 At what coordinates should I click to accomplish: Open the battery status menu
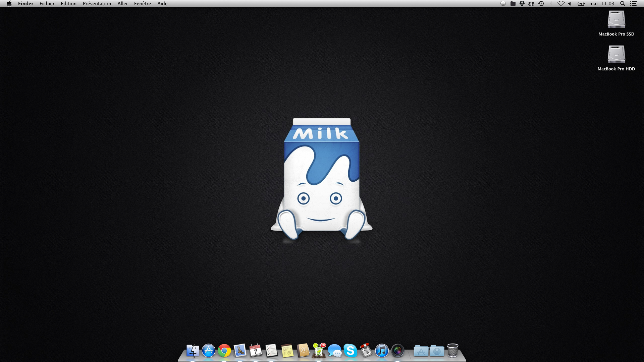click(x=581, y=4)
